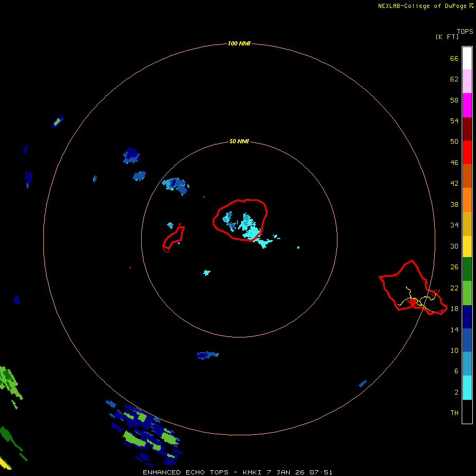Click the legend value "26"
Screen dimensions: 476x476
tap(454, 267)
